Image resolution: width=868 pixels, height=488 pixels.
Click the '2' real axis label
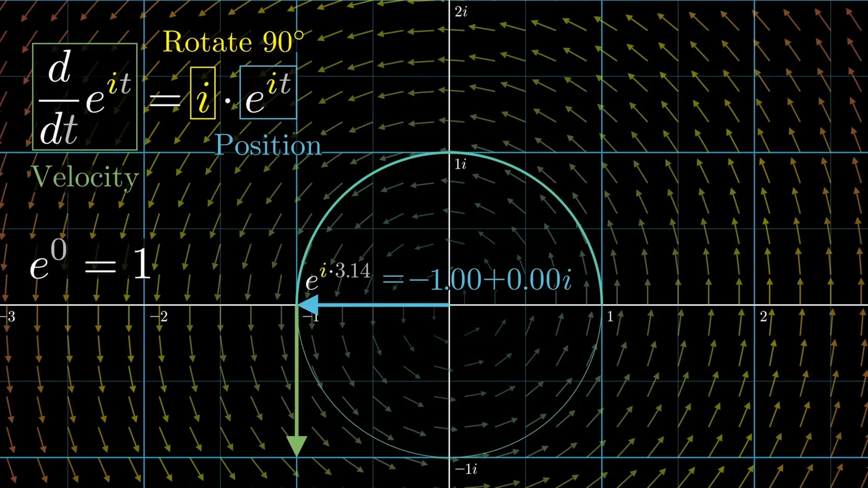pyautogui.click(x=763, y=316)
